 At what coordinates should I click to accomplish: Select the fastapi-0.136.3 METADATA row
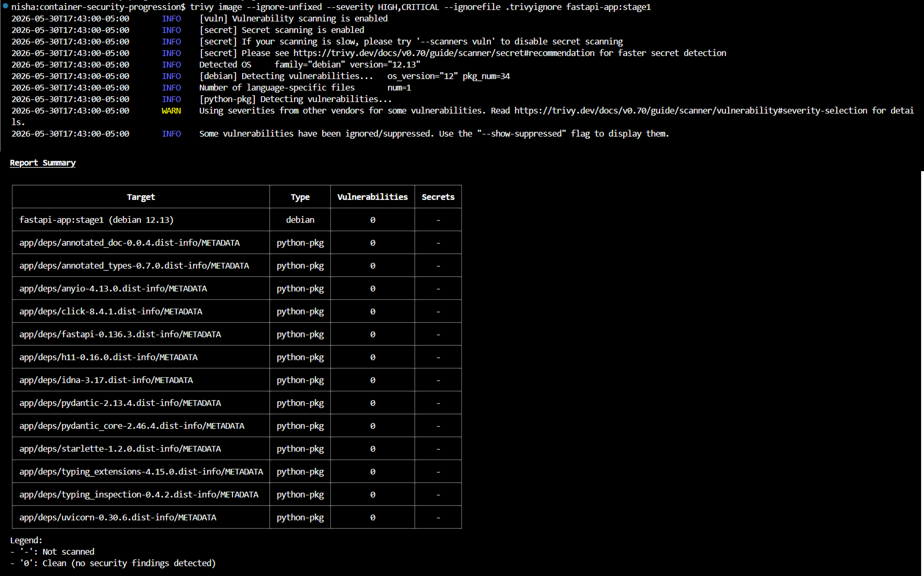237,334
